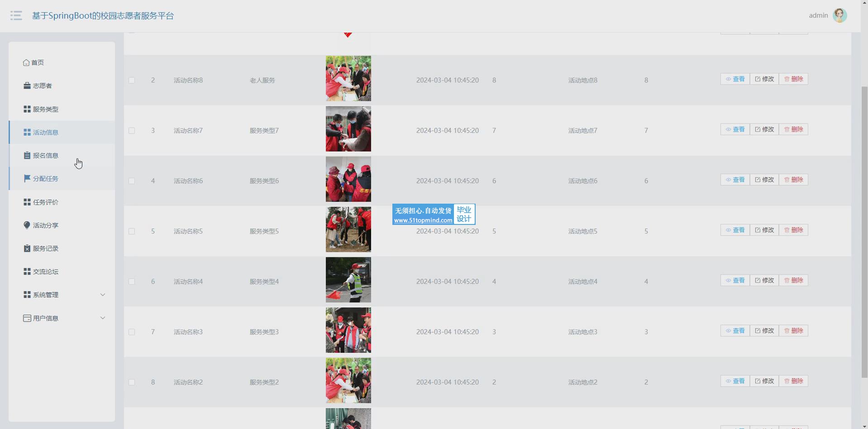Click 删除 for row 活动名称6
The width and height of the screenshot is (868, 429).
pyautogui.click(x=793, y=180)
